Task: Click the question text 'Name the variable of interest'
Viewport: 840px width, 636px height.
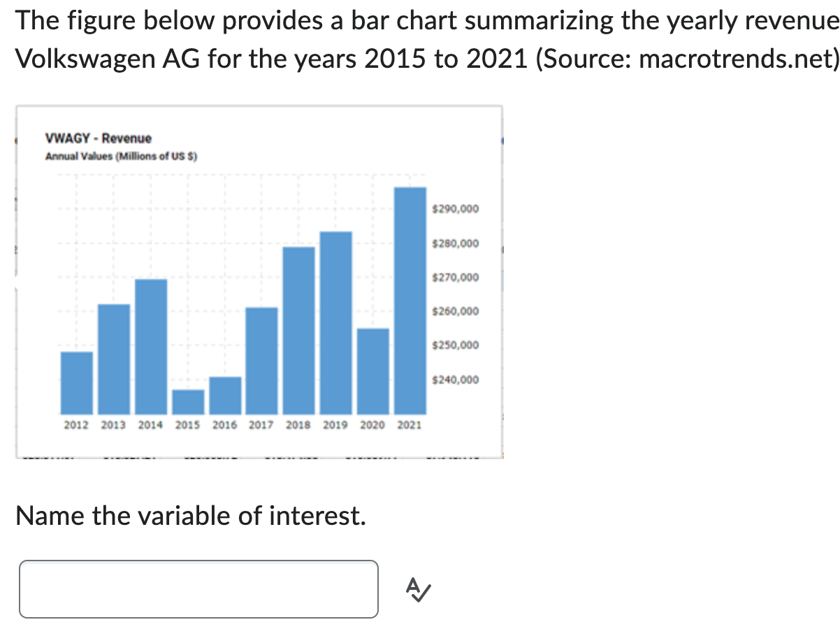Action: click(191, 515)
